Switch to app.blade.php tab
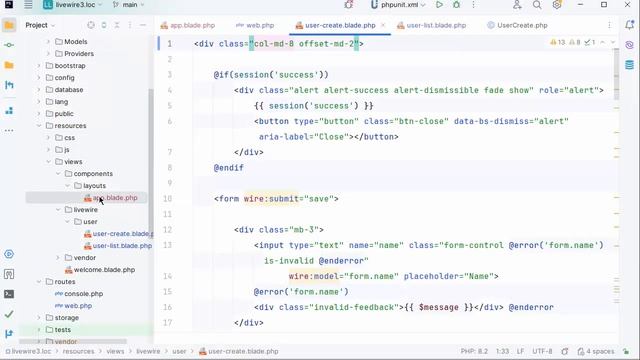Viewport: 640px width, 360px height. [187, 25]
